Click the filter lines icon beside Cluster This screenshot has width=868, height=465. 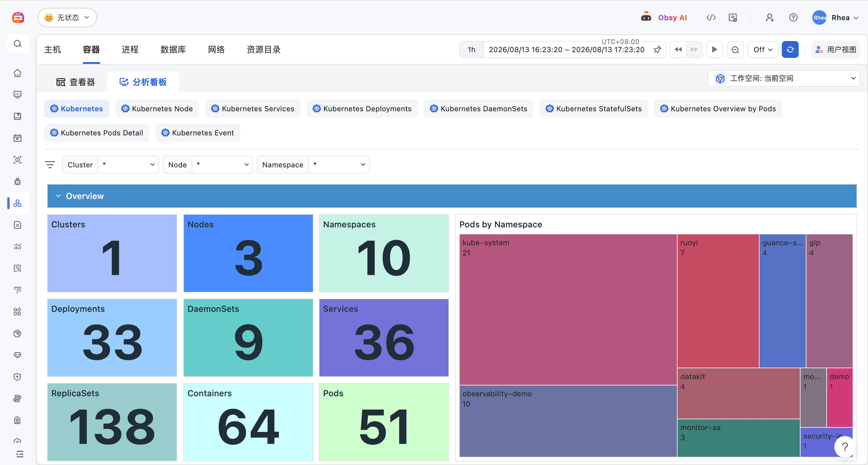coord(50,165)
